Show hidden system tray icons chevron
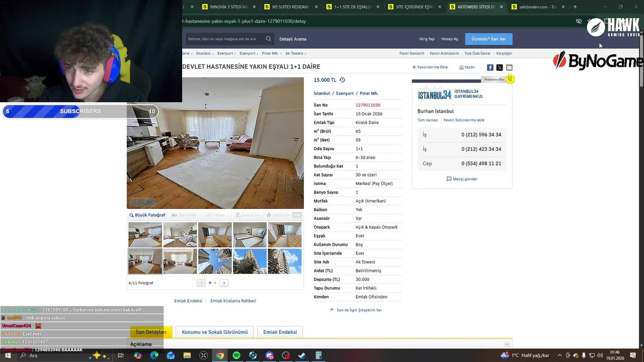 point(559,355)
